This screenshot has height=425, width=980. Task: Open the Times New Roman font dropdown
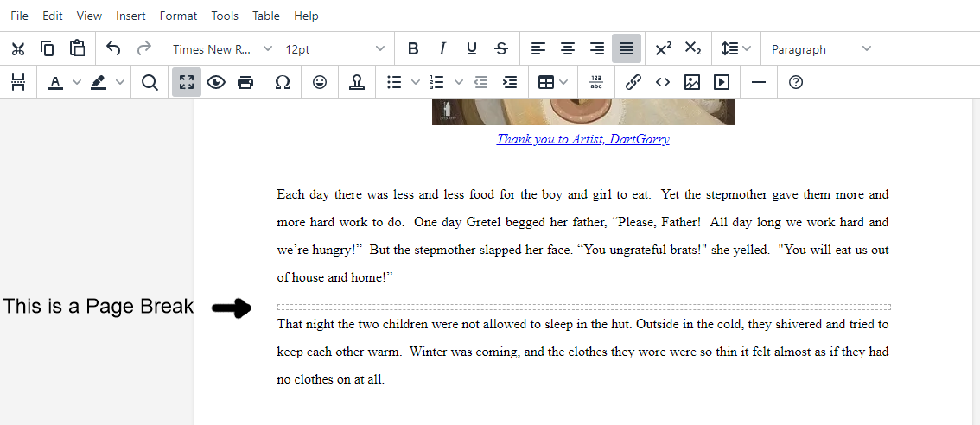tap(222, 48)
